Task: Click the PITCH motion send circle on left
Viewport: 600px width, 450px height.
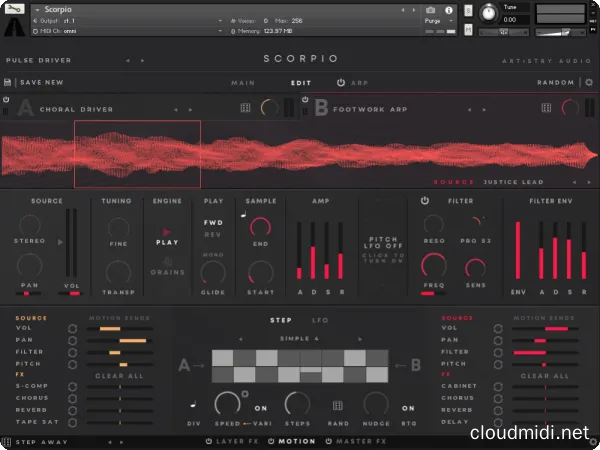Action: click(72, 365)
